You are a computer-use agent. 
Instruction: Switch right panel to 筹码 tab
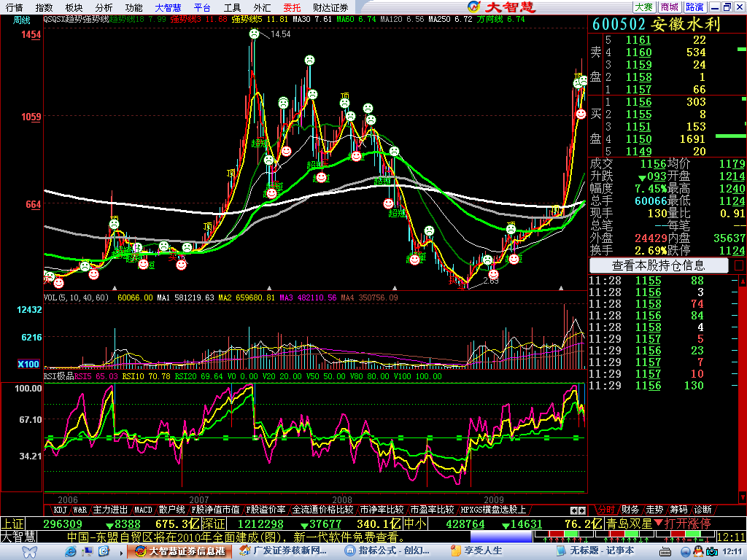(679, 510)
